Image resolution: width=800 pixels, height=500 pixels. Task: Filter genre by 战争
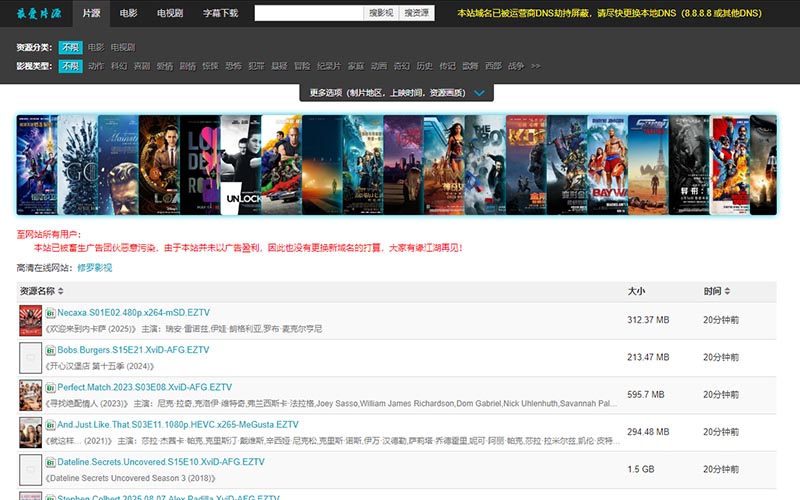point(516,66)
